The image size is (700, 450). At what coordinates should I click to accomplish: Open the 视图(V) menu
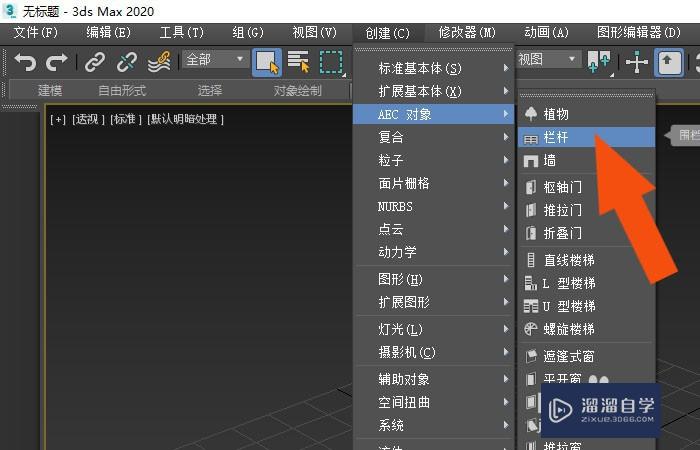[314, 33]
